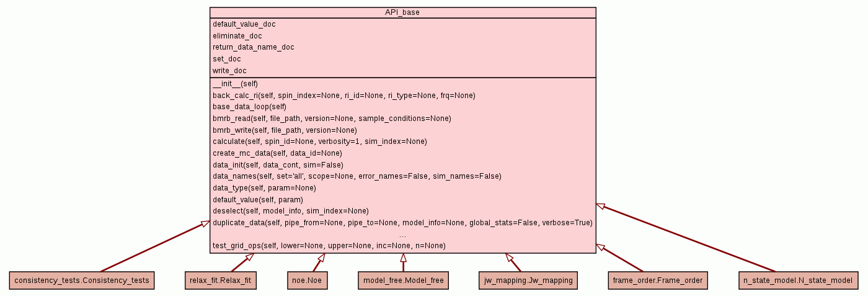Viewport: 868px width, 296px height.
Task: Select the back_calc_ri method line
Action: coord(343,96)
